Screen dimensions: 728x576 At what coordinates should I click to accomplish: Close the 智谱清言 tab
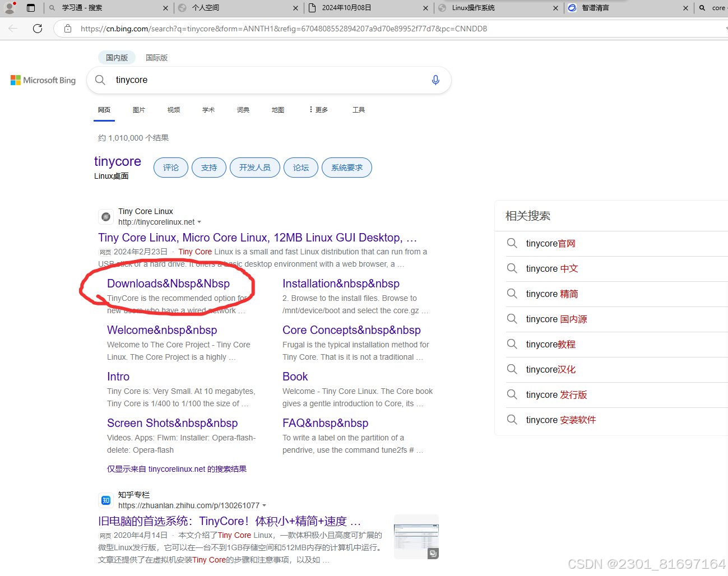pyautogui.click(x=685, y=8)
